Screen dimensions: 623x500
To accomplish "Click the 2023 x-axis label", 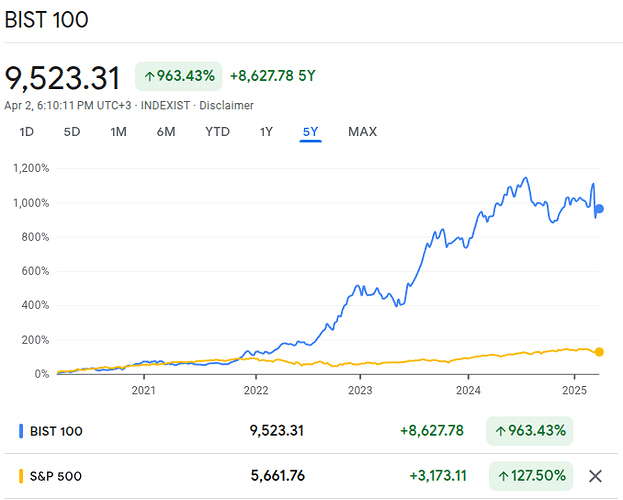I will click(x=360, y=390).
